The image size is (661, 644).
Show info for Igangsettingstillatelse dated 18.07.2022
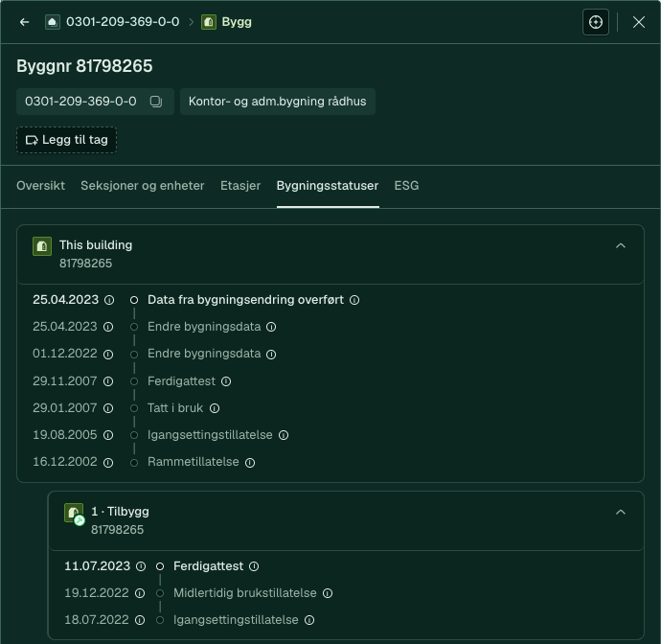click(309, 620)
